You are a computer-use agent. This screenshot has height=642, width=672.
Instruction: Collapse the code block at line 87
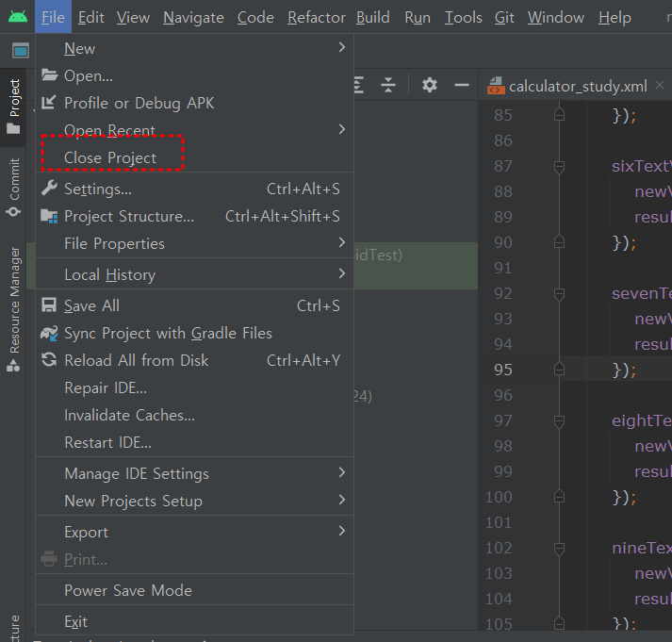[x=559, y=167]
